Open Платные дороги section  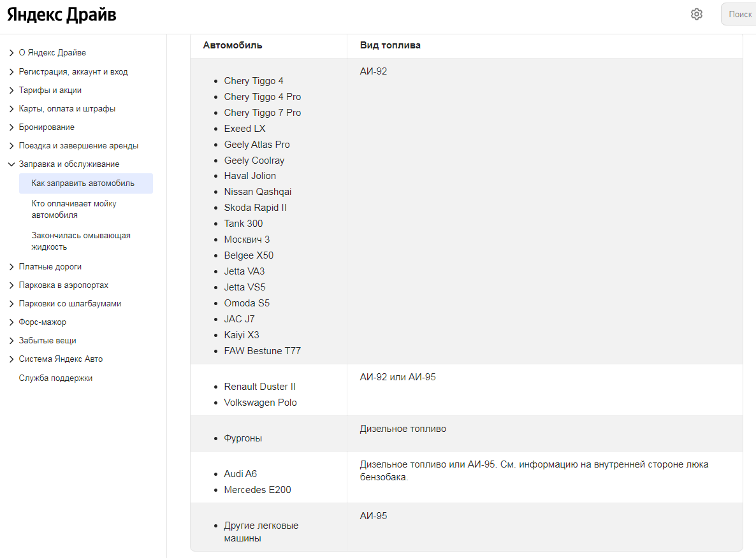(x=50, y=267)
